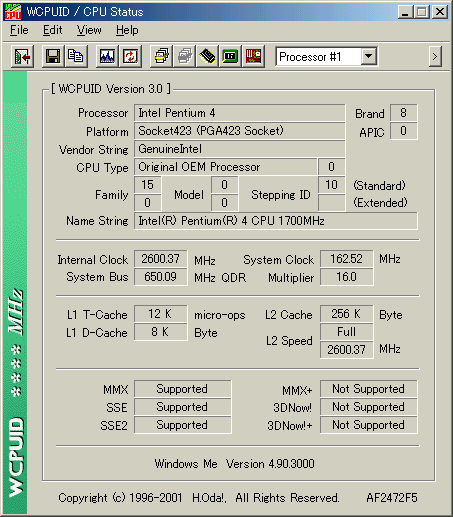The height and width of the screenshot is (517, 453).
Task: Click the 3DNow!+ Not Supported field
Action: 369,425
